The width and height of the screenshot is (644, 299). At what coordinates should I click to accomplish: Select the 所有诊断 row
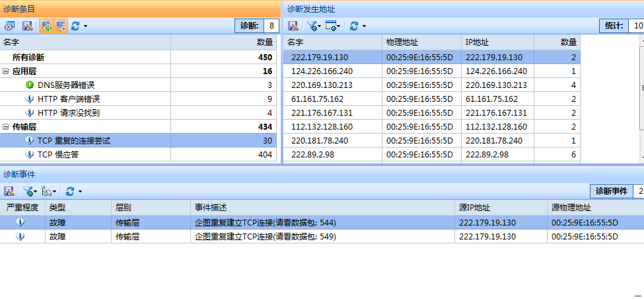pos(138,57)
